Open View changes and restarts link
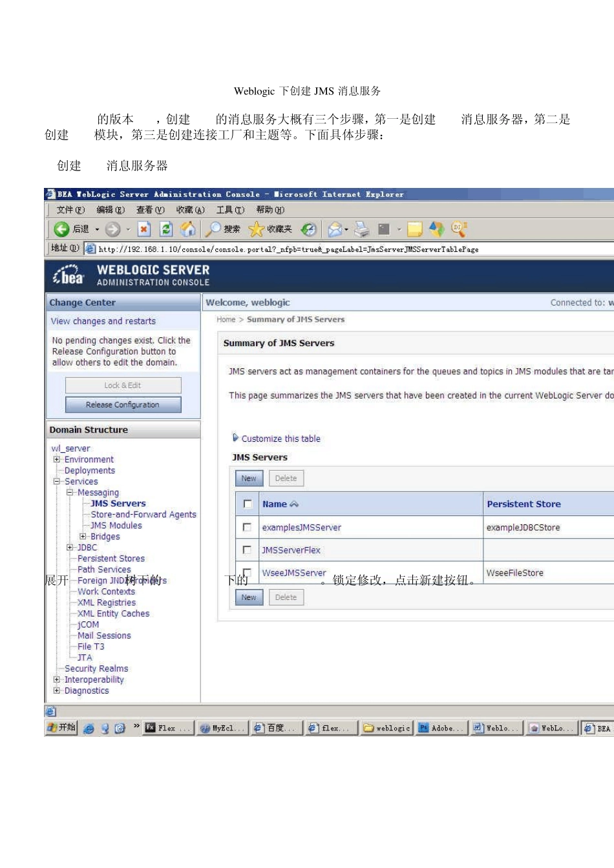This screenshot has width=614, height=868. 103,321
